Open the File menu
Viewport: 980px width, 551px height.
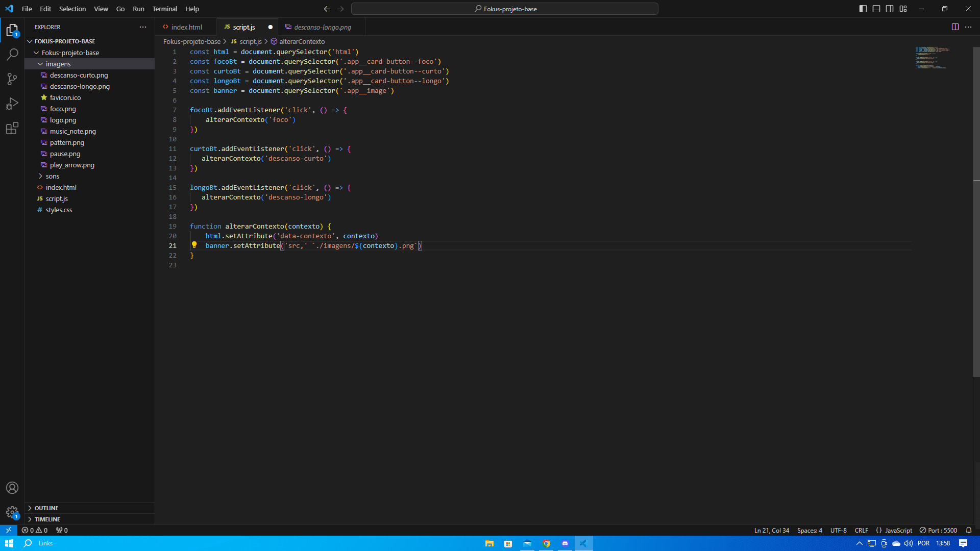coord(27,9)
